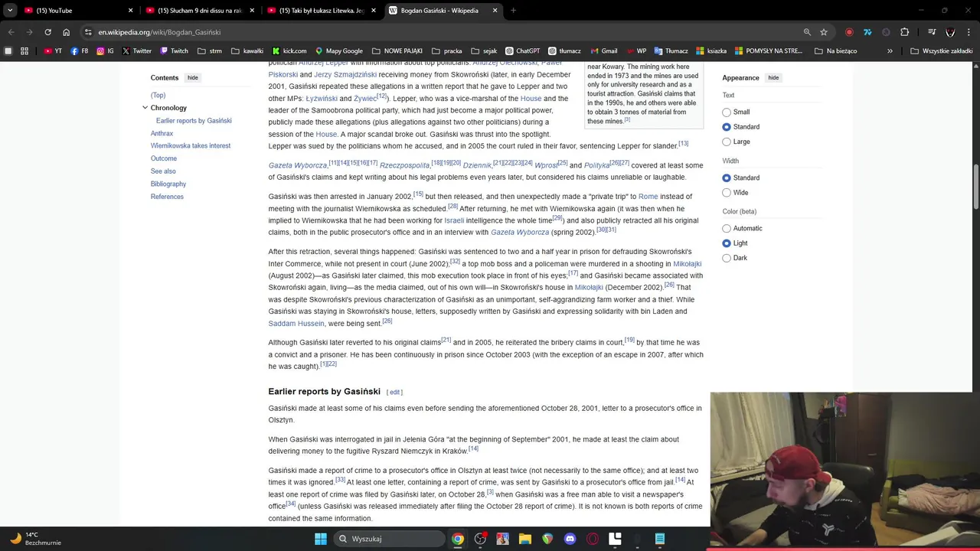The height and width of the screenshot is (551, 980).
Task: Collapse the Chronology section in Contents
Action: [x=145, y=108]
